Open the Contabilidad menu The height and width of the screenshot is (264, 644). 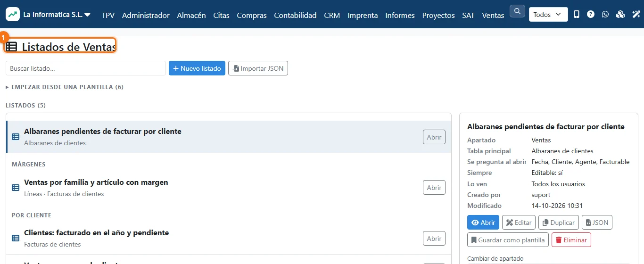[295, 15]
